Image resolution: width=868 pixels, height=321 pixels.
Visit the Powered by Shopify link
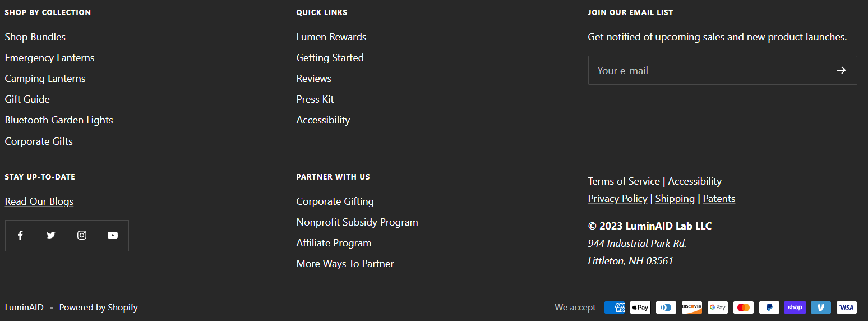coord(99,308)
